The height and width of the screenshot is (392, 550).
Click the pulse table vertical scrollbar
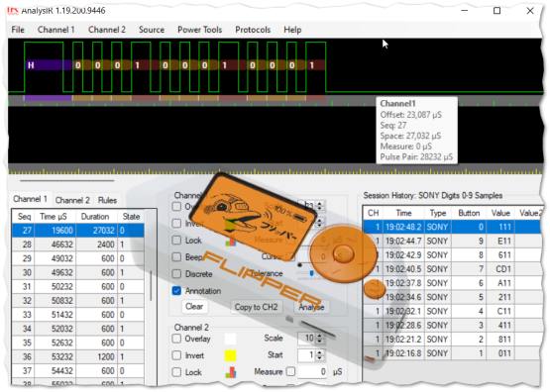(151, 285)
